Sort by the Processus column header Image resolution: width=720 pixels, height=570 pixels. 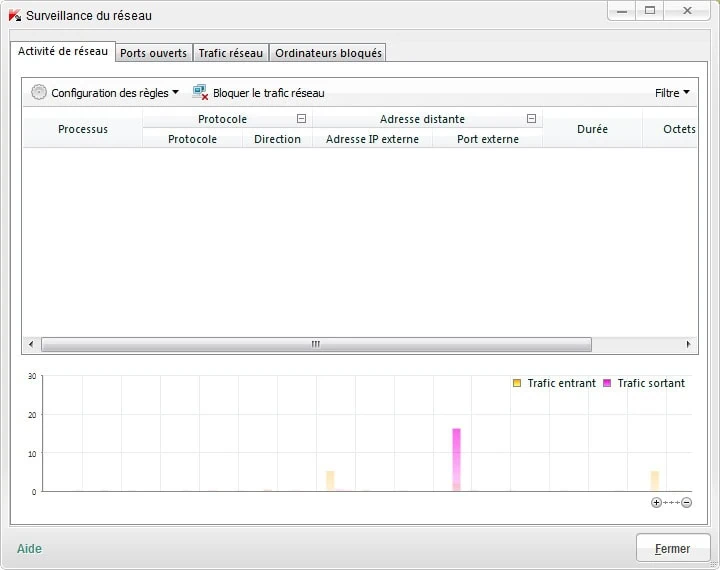[83, 129]
